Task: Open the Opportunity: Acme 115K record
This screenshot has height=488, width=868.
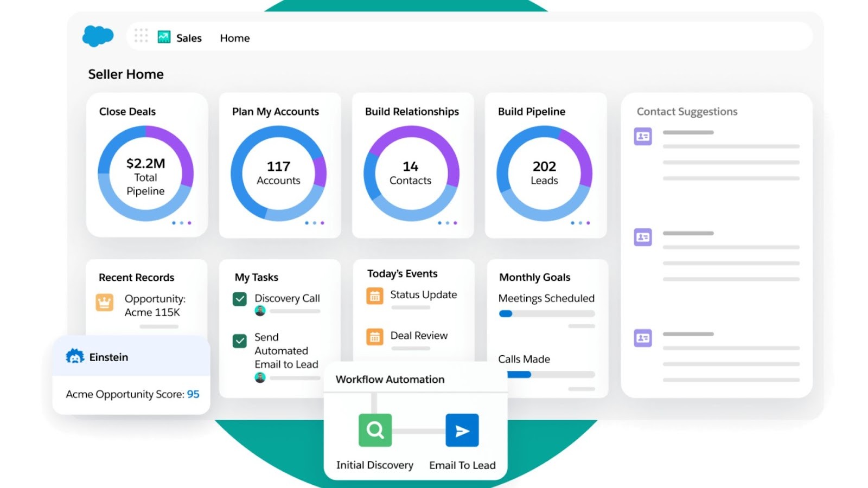Action: click(x=155, y=305)
